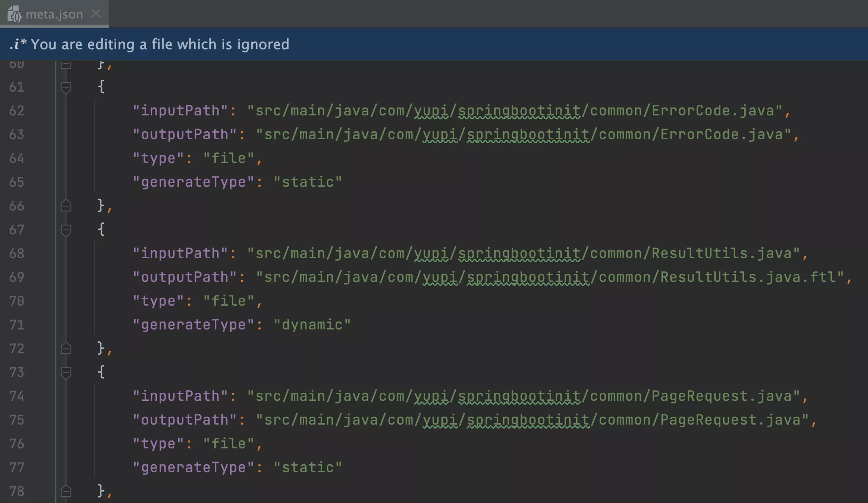Click line number 62 in the gutter
The width and height of the screenshot is (868, 503).
coord(17,111)
